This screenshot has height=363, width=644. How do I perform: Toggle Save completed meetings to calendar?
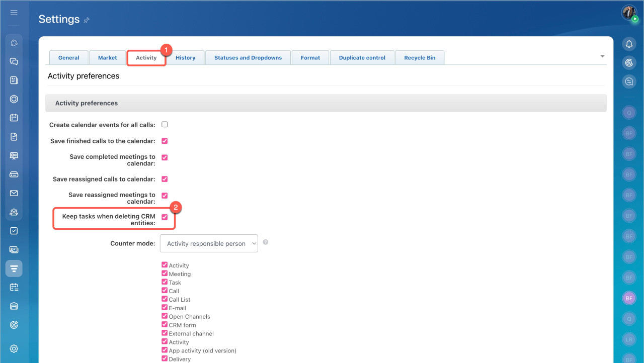pos(165,157)
